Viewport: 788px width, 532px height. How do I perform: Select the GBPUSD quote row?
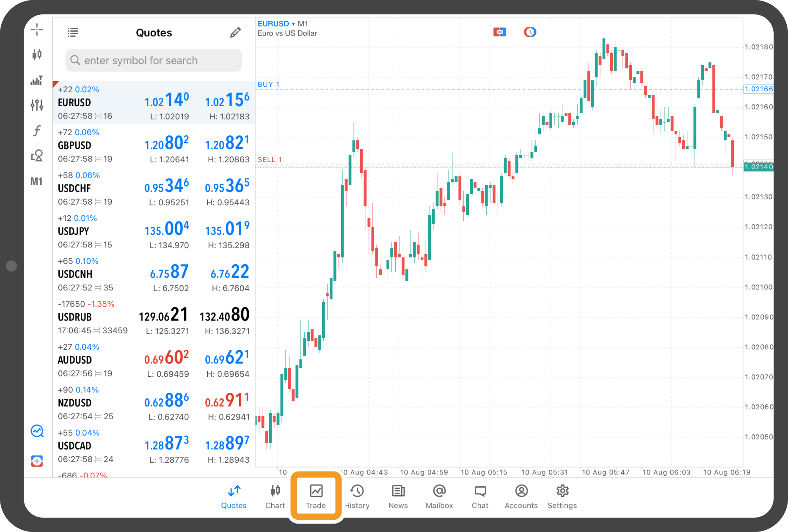pos(154,145)
